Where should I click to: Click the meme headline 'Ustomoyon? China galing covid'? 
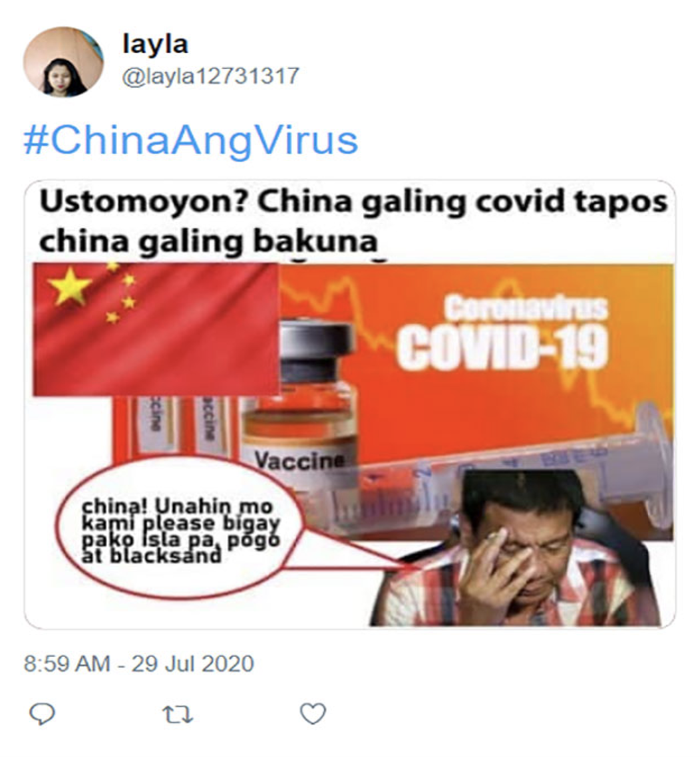[x=353, y=221]
